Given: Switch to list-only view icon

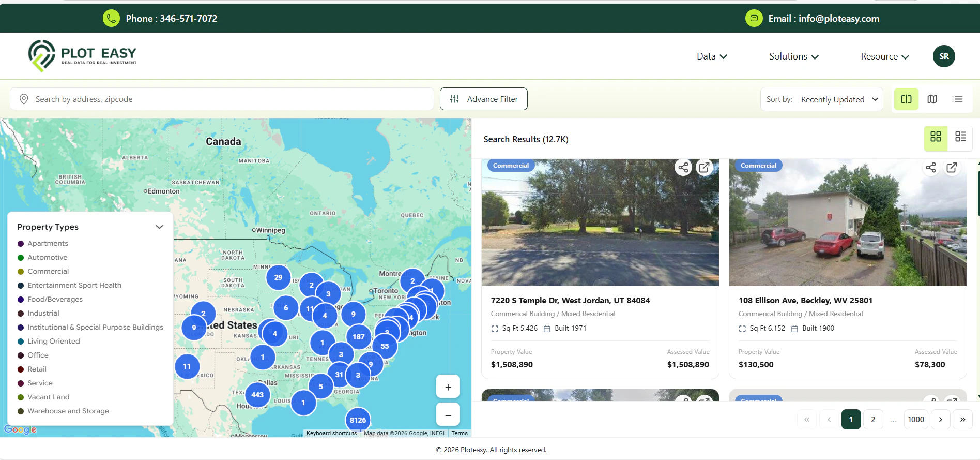Looking at the screenshot, I should tap(957, 99).
